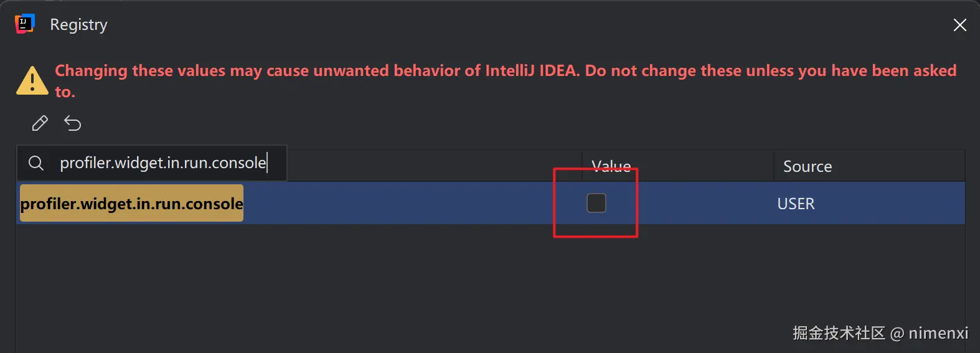Screen dimensions: 980x353
Task: Click the divider left of the Value header
Action: (582, 166)
